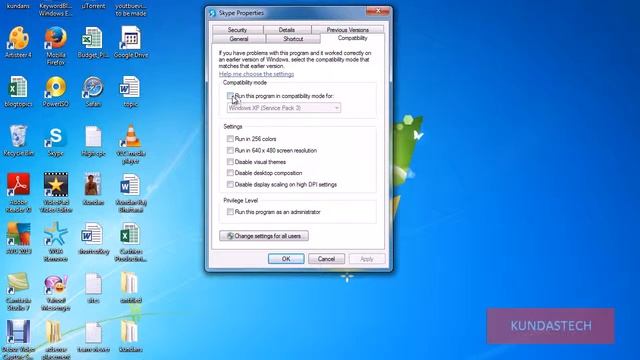The width and height of the screenshot is (640, 360).
Task: Click Cancel in Skype Properties
Action: coord(326,259)
